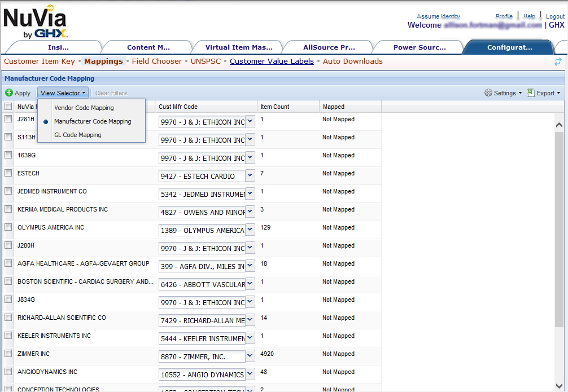Open the Auto Downloads submenu link

click(x=352, y=61)
